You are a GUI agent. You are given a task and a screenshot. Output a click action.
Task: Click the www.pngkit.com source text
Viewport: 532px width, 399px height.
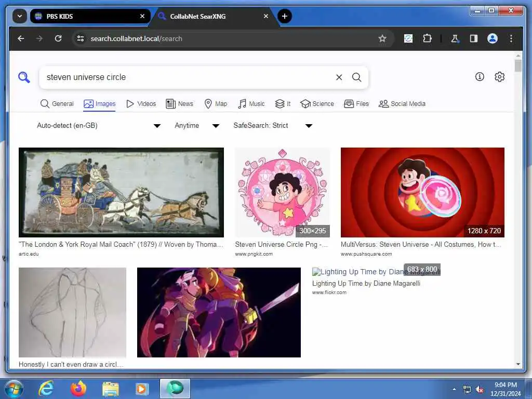click(x=254, y=254)
